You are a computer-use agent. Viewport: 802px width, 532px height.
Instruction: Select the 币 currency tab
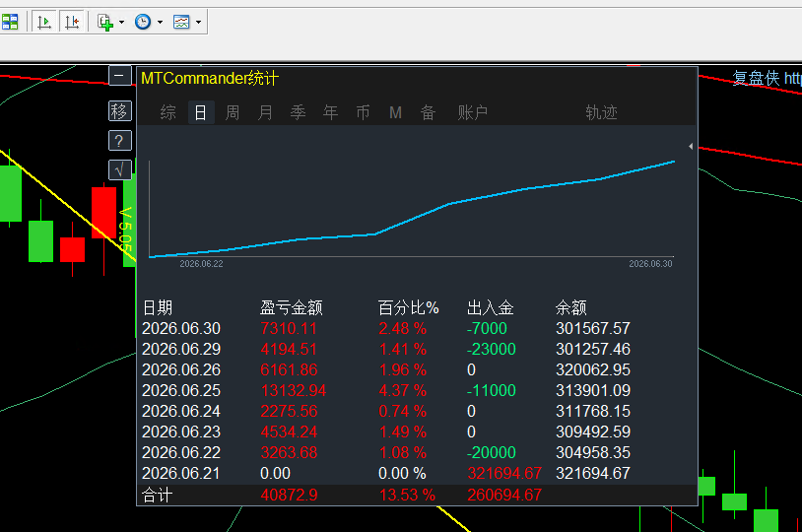(x=364, y=112)
